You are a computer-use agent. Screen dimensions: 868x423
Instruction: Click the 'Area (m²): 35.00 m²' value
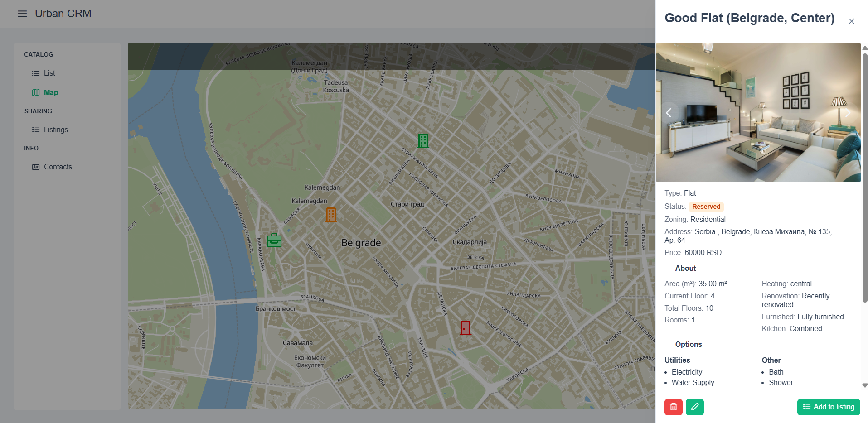point(696,284)
